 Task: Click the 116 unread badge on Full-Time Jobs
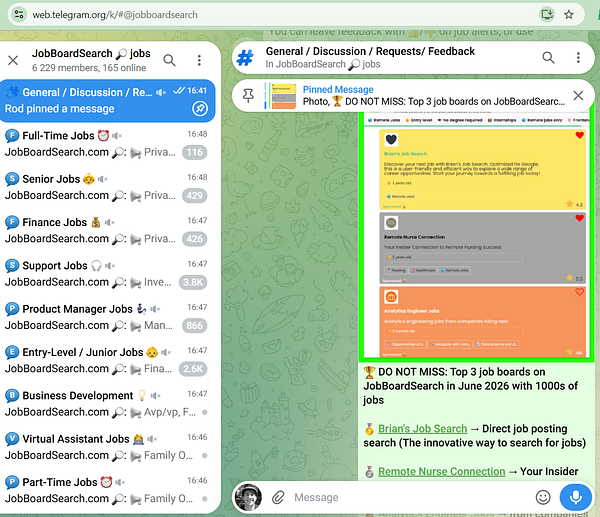pyautogui.click(x=195, y=152)
